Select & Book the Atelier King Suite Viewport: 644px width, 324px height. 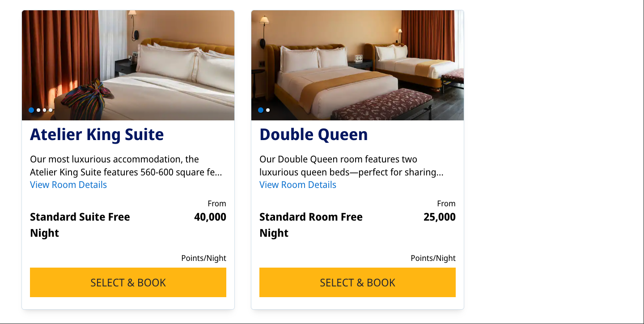tap(128, 282)
